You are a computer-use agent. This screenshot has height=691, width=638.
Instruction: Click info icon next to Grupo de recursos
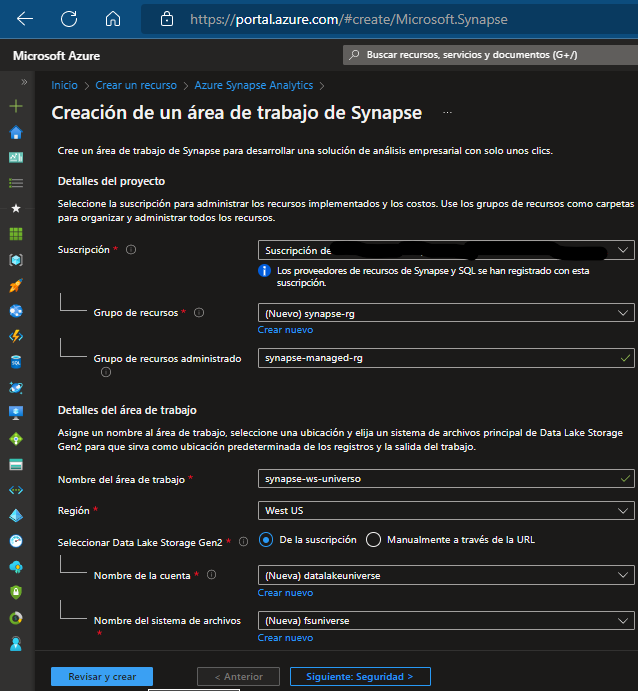tap(199, 312)
